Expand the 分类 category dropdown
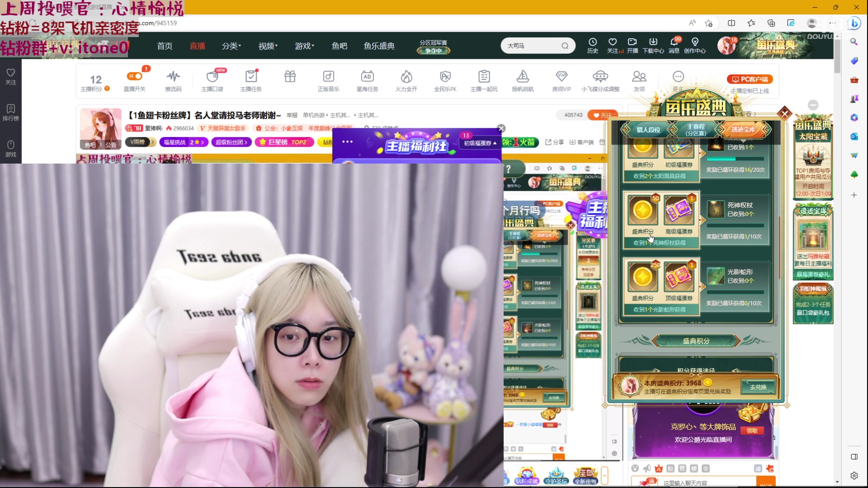The width and height of the screenshot is (868, 488). (231, 46)
